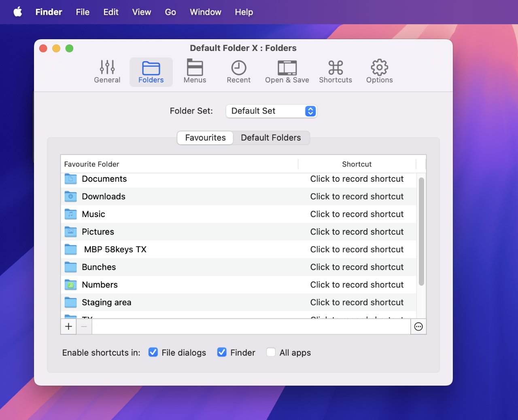Disable shortcuts in File dialogs
This screenshot has width=518, height=420.
point(153,352)
